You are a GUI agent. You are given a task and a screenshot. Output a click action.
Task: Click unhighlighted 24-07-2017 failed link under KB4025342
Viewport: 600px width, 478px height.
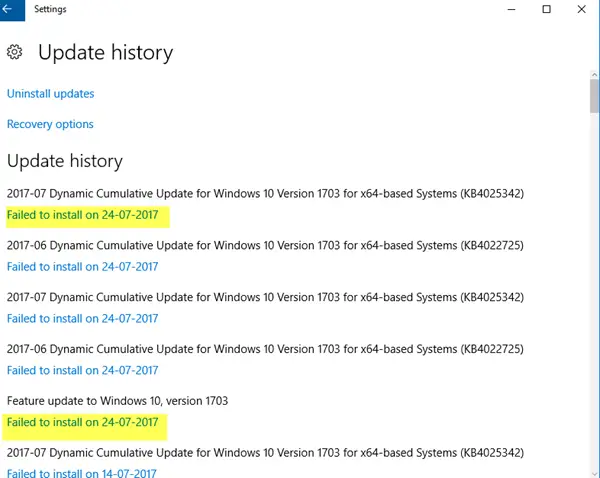point(82,319)
